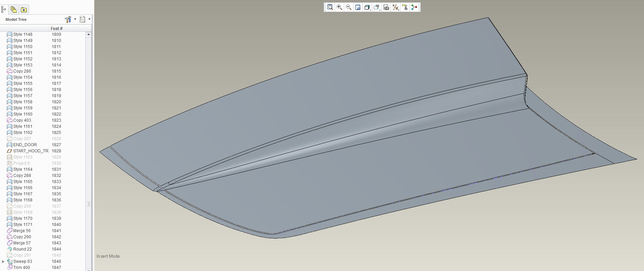This screenshot has height=271, width=644.
Task: Select the greyed Copy 291 feature
Action: click(22, 255)
